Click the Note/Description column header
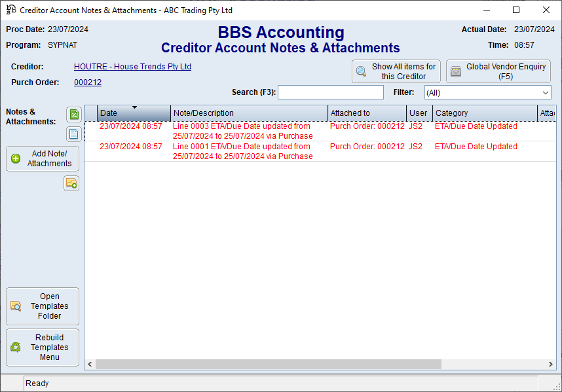This screenshot has height=392, width=562. 249,113
